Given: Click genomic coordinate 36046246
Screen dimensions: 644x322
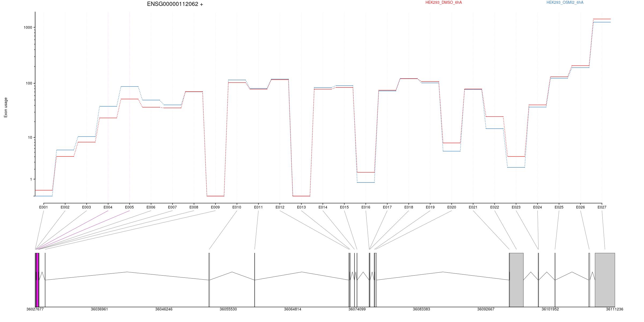Looking at the screenshot, I should (x=164, y=309).
